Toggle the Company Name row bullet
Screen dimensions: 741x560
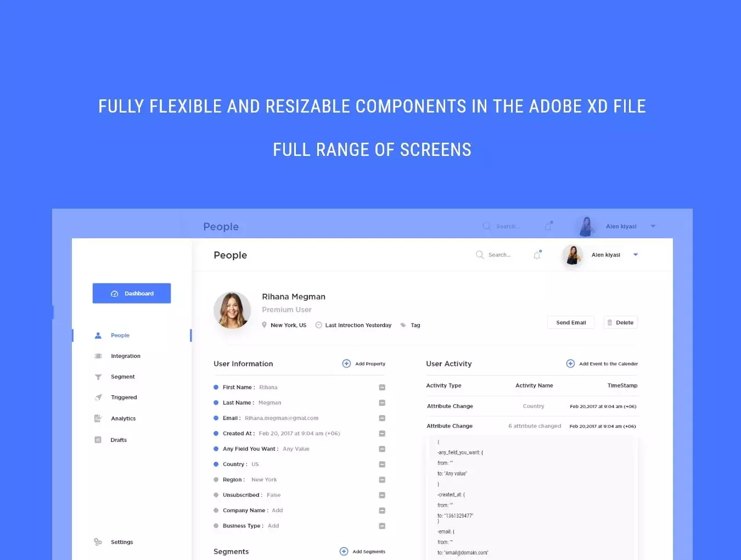pos(216,511)
